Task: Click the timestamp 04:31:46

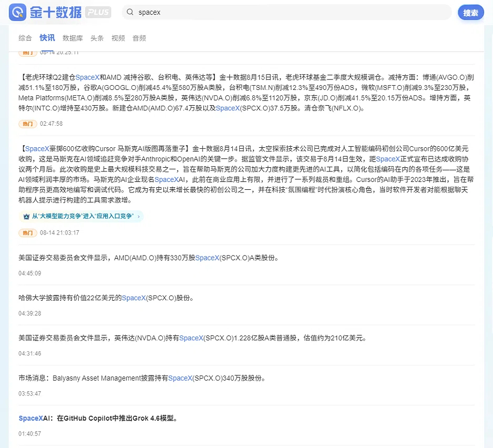Action: (x=29, y=353)
